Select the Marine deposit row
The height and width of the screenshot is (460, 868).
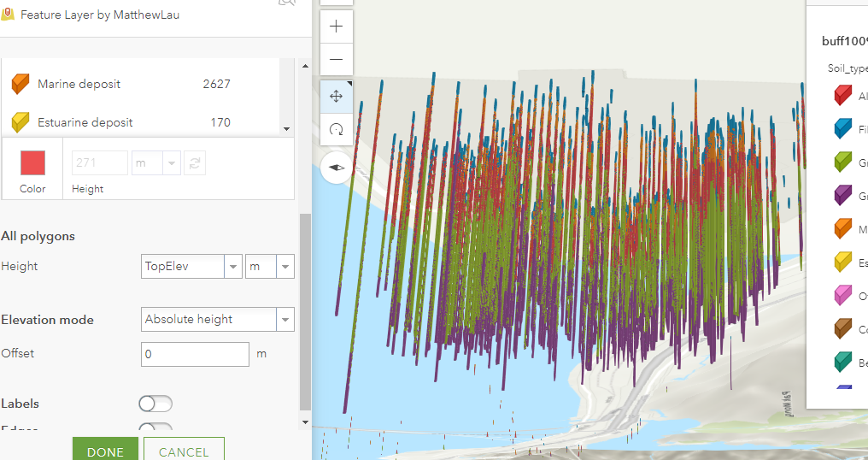pyautogui.click(x=141, y=85)
